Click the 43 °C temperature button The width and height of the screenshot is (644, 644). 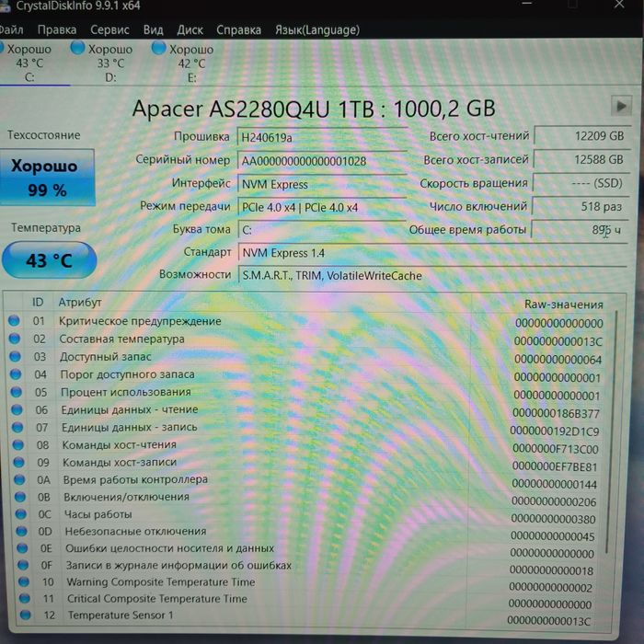pyautogui.click(x=49, y=260)
